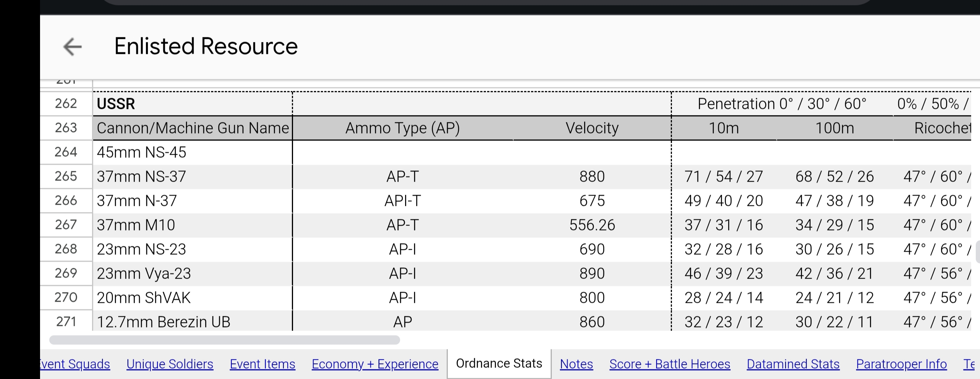Select the USSR header cell
The height and width of the screenshot is (379, 980).
coord(193,104)
